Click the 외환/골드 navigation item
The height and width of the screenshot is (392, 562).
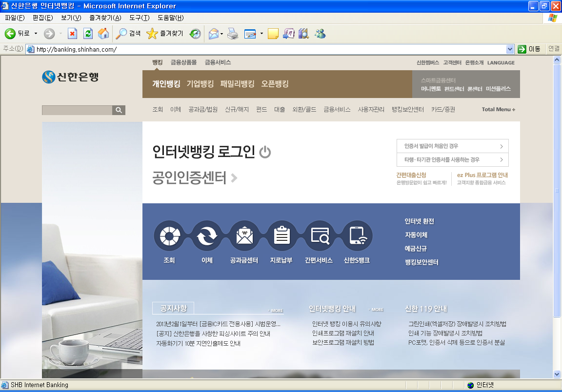point(304,109)
